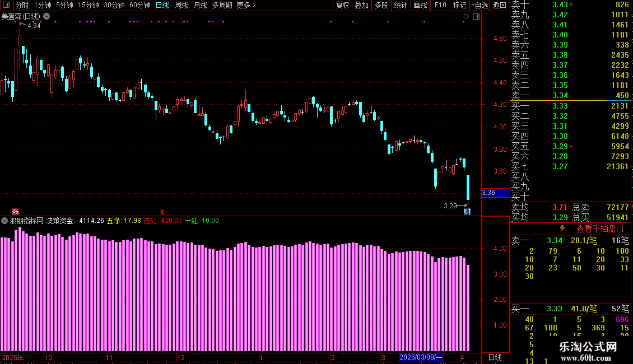Click the 卖五 price 3.38
The height and width of the screenshot is (364, 633).
click(560, 55)
